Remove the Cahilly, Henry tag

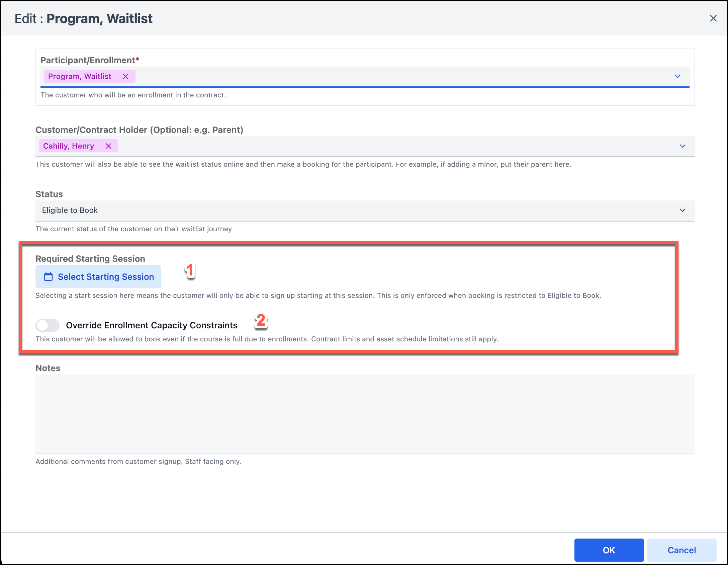108,146
